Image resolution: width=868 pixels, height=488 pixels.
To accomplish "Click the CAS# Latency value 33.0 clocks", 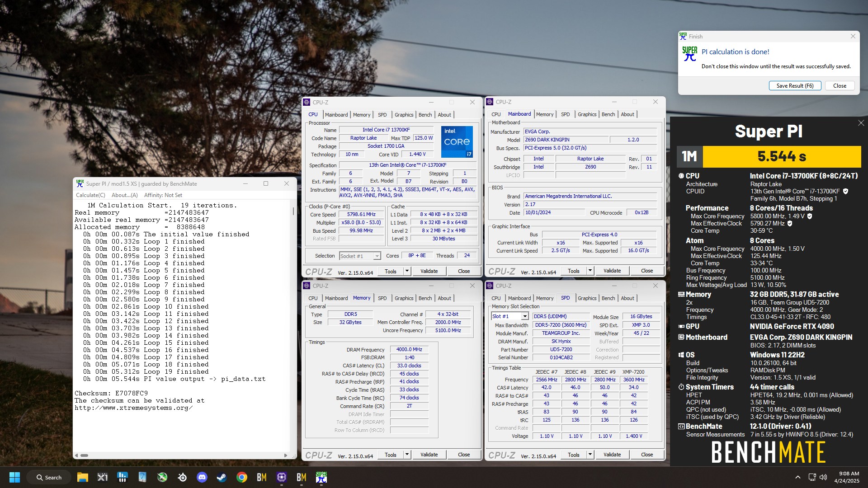I will point(409,366).
